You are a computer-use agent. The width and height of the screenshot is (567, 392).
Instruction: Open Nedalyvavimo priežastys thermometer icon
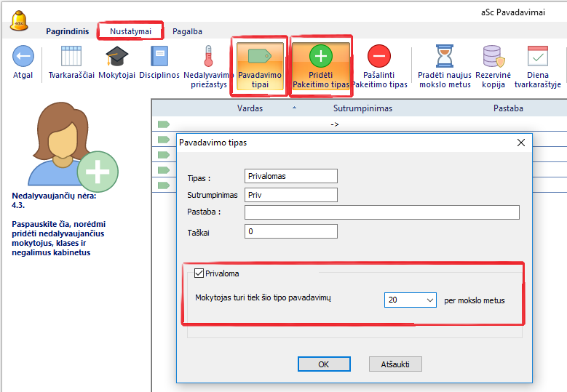tap(208, 56)
